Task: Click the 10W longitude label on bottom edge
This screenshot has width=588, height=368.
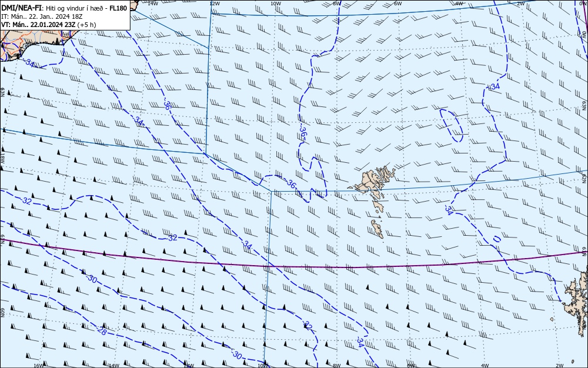Action: pos(263,366)
